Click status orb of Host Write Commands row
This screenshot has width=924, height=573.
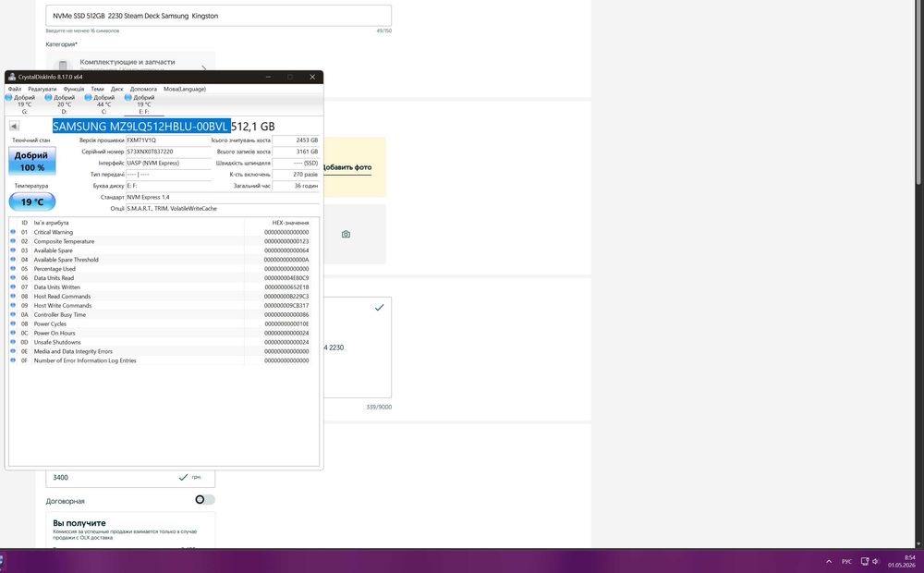13,305
